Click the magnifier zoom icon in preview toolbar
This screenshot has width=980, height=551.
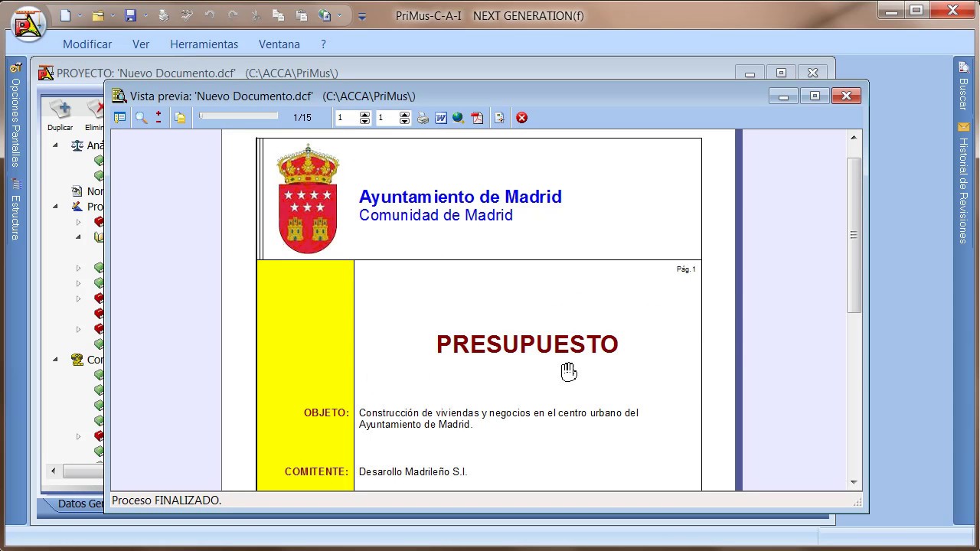(141, 118)
